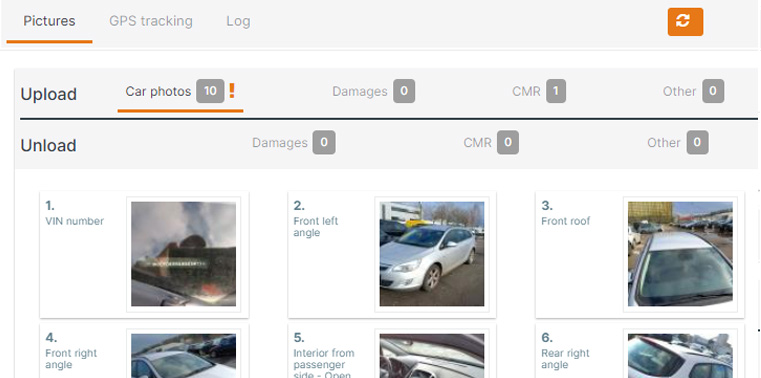Image resolution: width=761 pixels, height=378 pixels.
Task: Click the "Rear right angle" label
Action: tap(565, 359)
